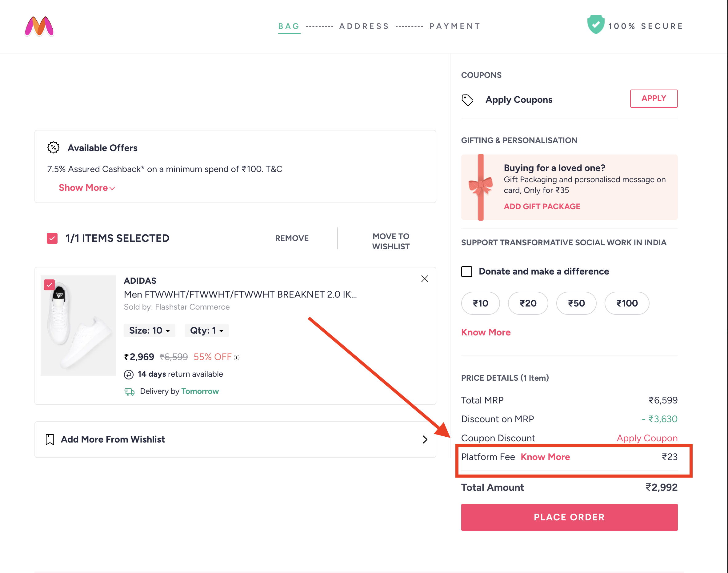
Task: Click Apply Coupon in price details
Action: [x=646, y=438]
